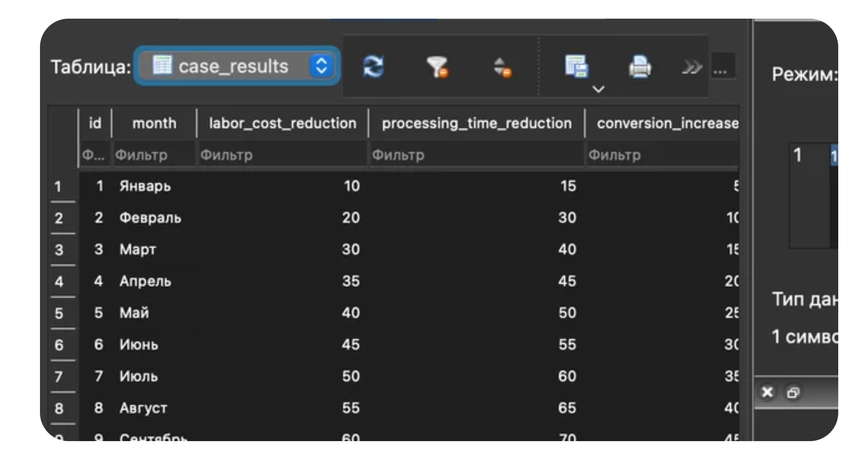Click the processing_time_reduction column header
This screenshot has height=454, width=868.
(477, 123)
